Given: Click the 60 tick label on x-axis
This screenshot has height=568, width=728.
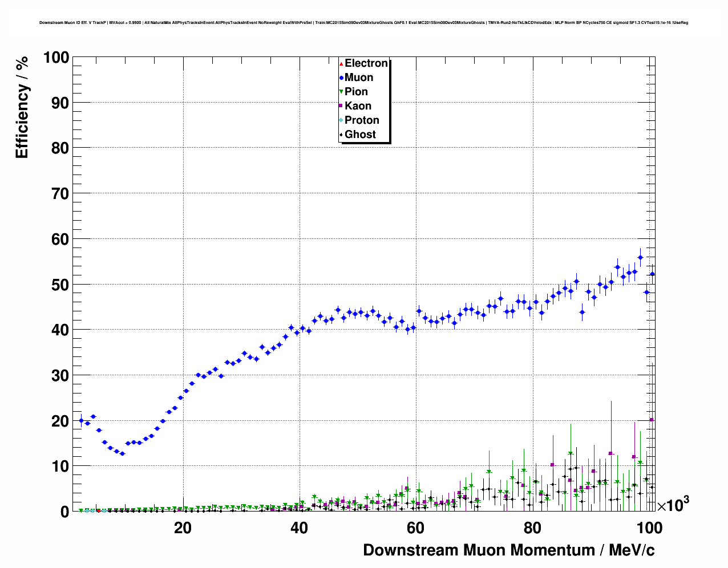Looking at the screenshot, I should pyautogui.click(x=415, y=528).
